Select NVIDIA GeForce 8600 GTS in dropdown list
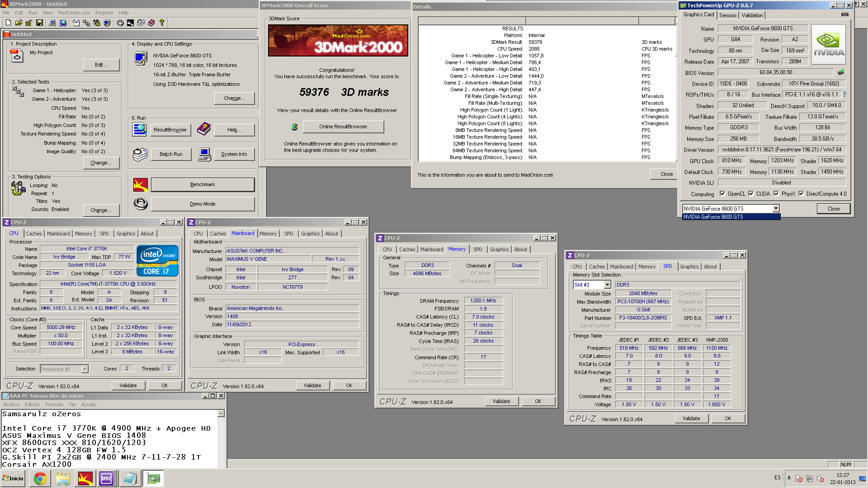 731,217
